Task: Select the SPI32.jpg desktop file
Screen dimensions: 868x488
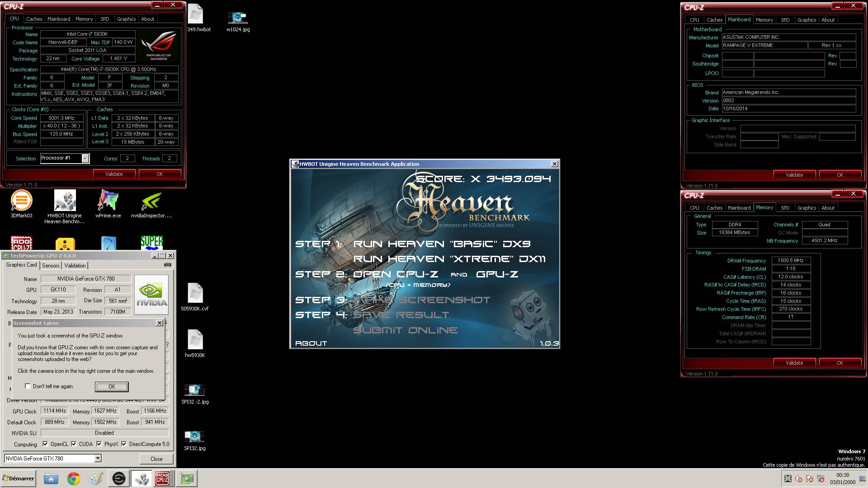Action: [x=195, y=441]
